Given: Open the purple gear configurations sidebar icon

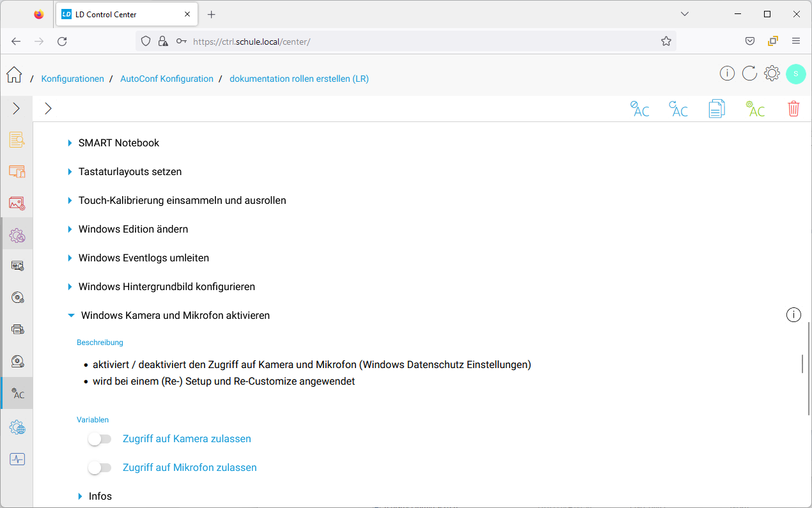Looking at the screenshot, I should tap(17, 235).
